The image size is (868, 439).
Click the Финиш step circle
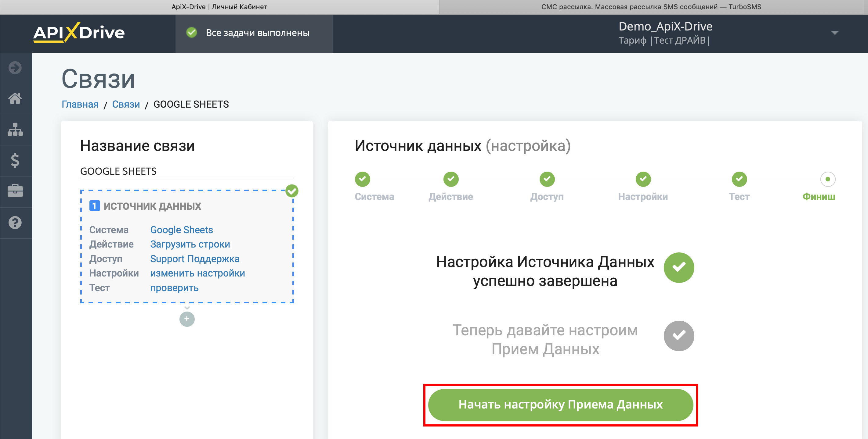(828, 179)
